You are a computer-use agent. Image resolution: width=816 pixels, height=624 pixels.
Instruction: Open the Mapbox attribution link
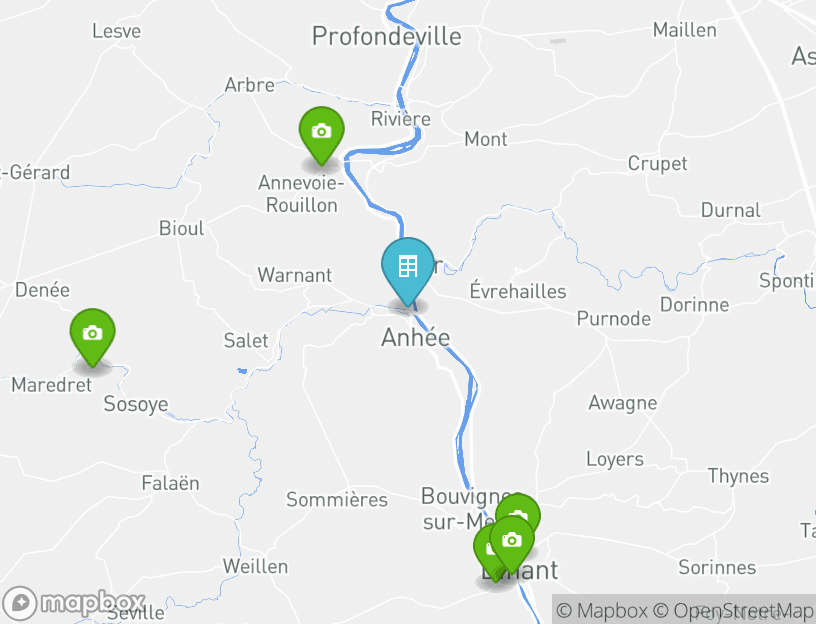[602, 610]
